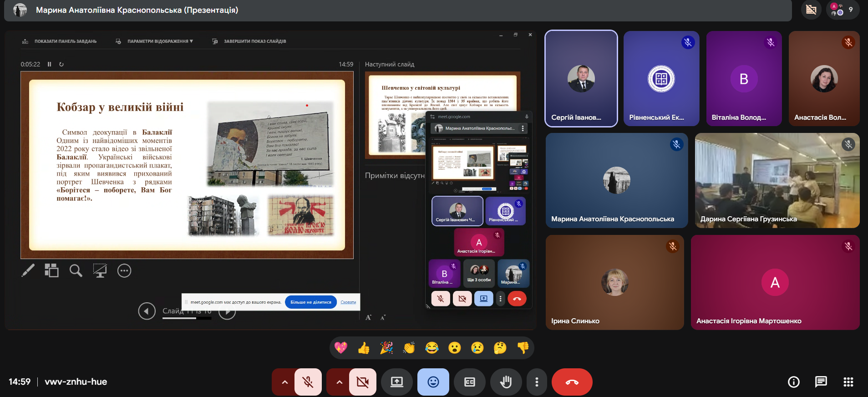The image size is (868, 397).
Task: Toggle the microphone mute button
Action: tap(308, 382)
